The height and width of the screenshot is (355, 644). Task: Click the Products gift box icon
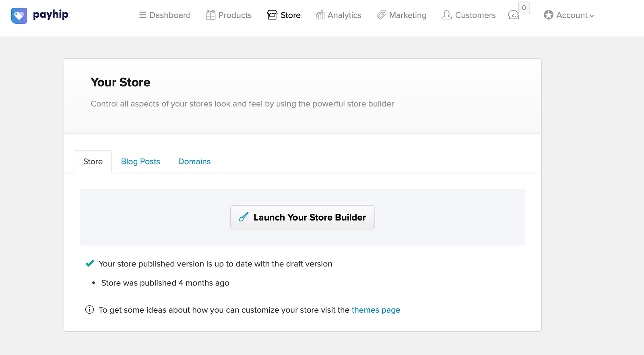tap(211, 15)
